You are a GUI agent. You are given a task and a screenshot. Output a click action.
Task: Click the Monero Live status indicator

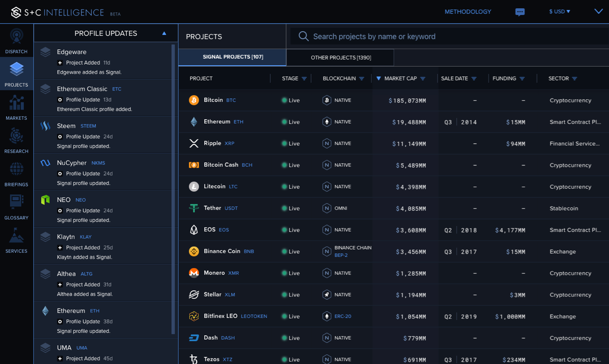(x=291, y=273)
